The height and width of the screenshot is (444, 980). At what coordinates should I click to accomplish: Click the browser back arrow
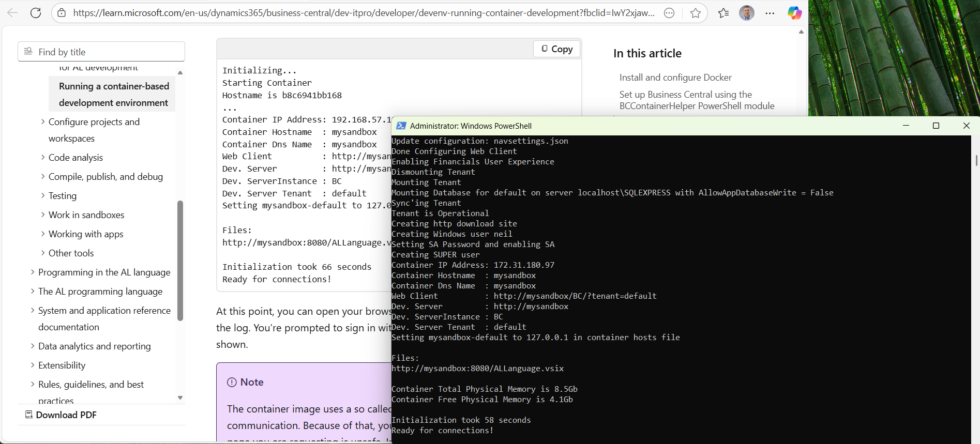[12, 13]
